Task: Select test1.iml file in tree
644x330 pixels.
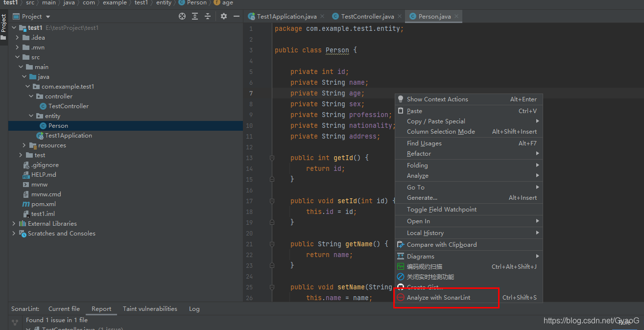Action: [x=43, y=214]
